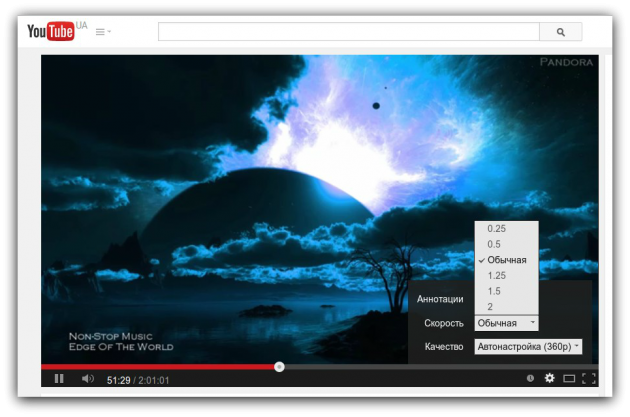
Task: Click the search input field
Action: coord(348,32)
